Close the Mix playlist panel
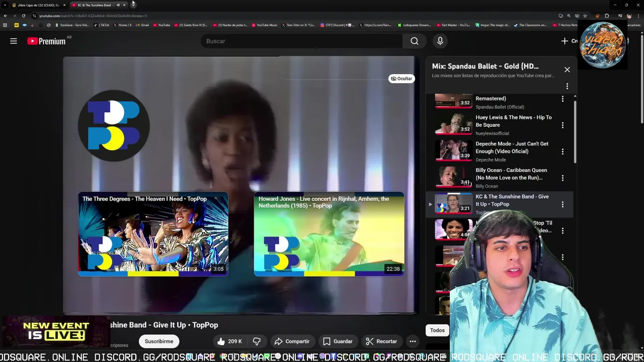The image size is (644, 362). (x=567, y=69)
